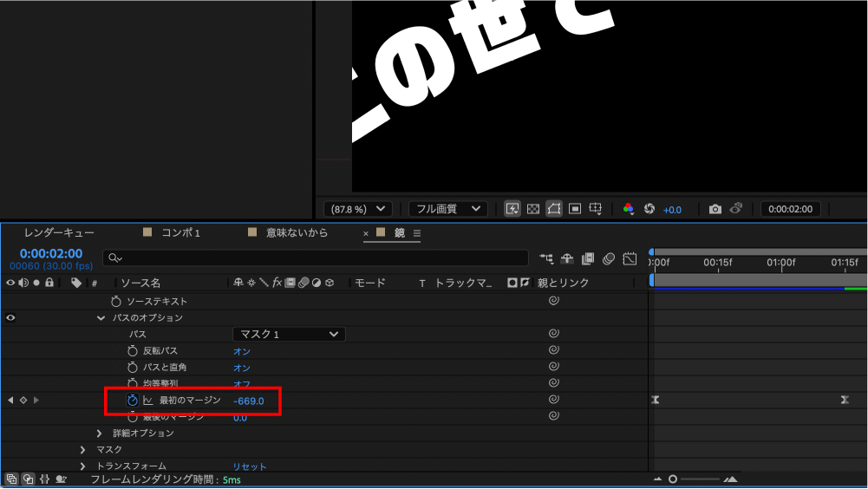Toggle the motion blur enable icon
The image size is (868, 489).
[609, 258]
